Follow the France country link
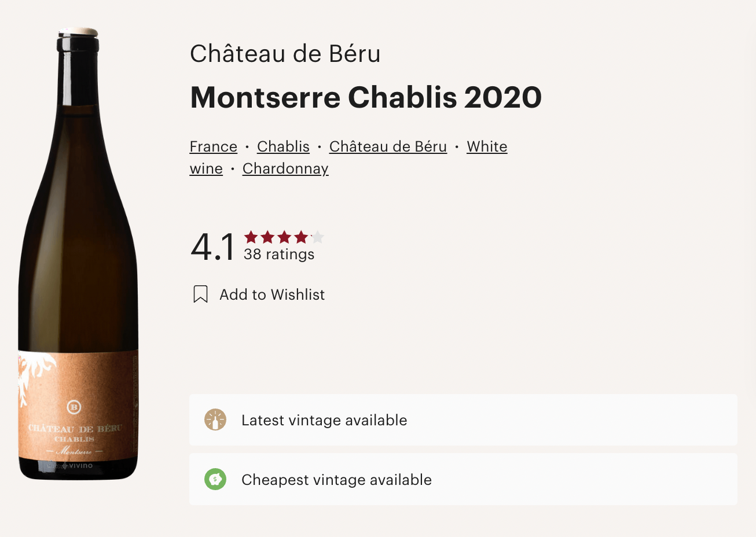The width and height of the screenshot is (756, 537). (x=214, y=147)
